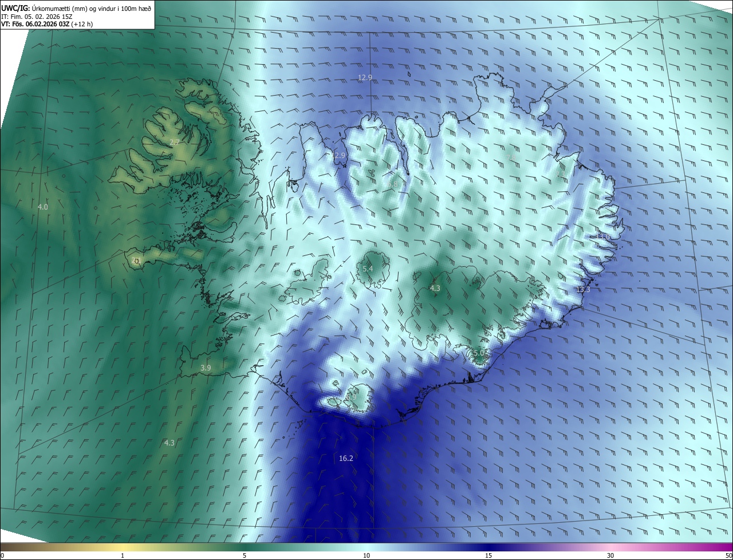Click the 3.9 value on the southwest peninsula
Viewport: 733px width, 560px height.
[206, 368]
